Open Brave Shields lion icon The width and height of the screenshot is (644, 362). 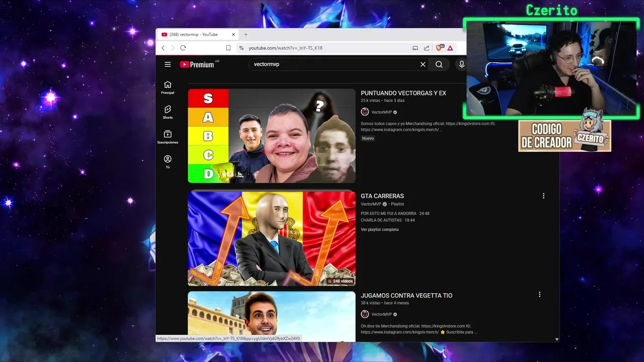(x=439, y=48)
